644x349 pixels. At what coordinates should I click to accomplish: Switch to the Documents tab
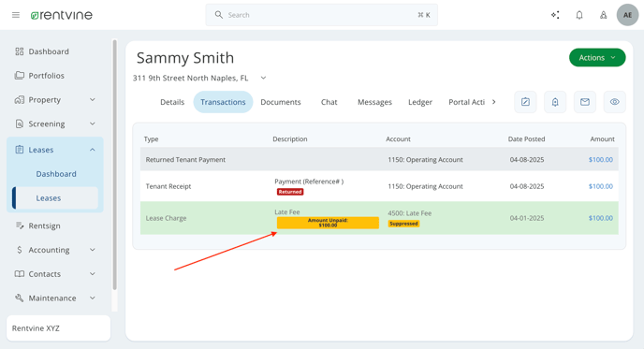(281, 102)
